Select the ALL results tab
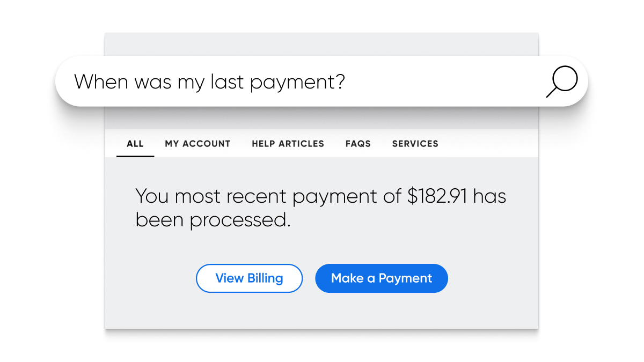644x362 pixels. 135,144
